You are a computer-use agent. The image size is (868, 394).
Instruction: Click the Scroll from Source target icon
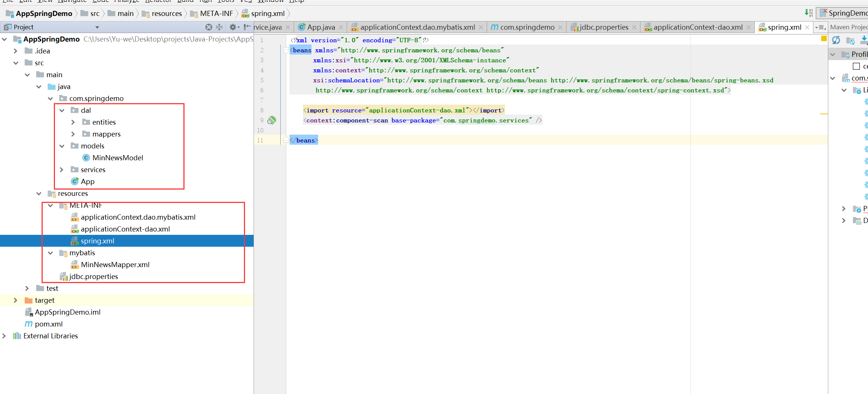(x=209, y=27)
